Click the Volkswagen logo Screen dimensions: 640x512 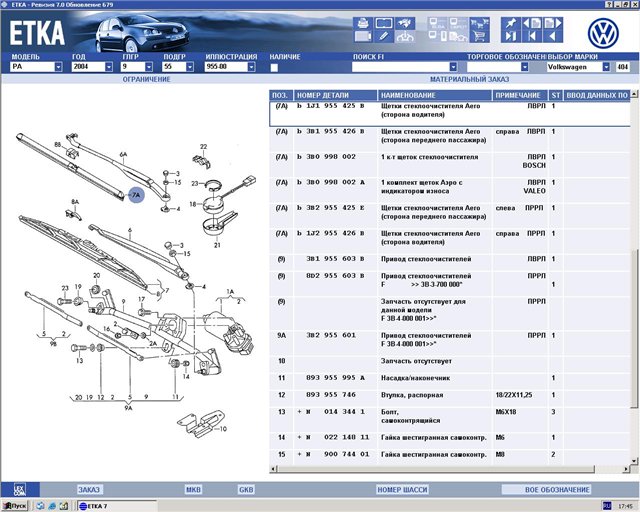603,33
